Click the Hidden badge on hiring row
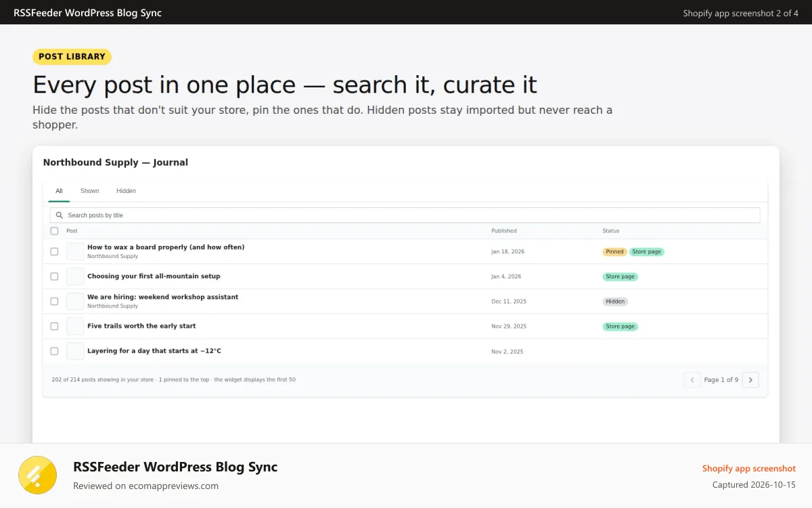812x508 pixels. (x=615, y=301)
